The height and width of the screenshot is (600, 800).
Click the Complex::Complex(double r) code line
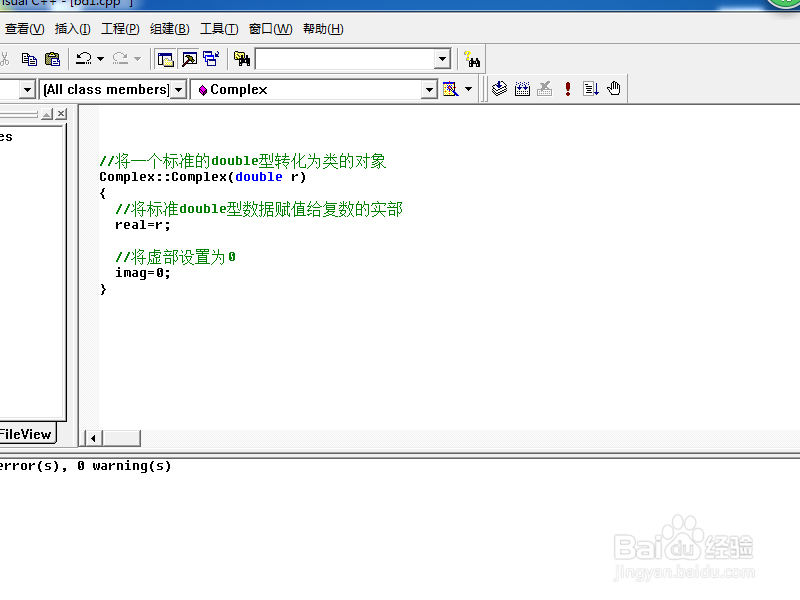click(x=203, y=177)
